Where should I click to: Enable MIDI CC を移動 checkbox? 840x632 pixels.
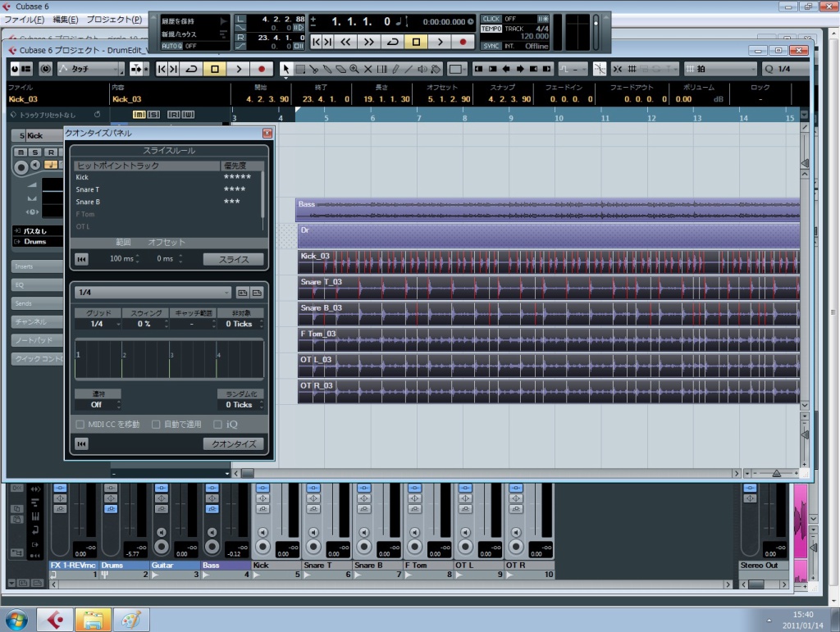click(x=80, y=425)
